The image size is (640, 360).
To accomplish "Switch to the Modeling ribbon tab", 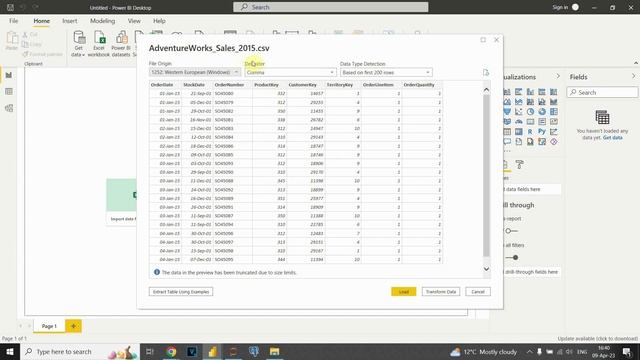I will click(102, 21).
